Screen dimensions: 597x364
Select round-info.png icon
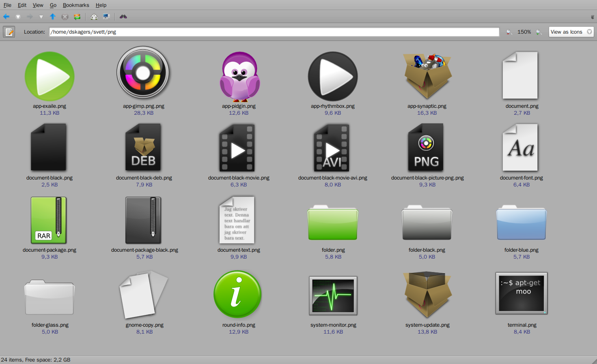[237, 294]
